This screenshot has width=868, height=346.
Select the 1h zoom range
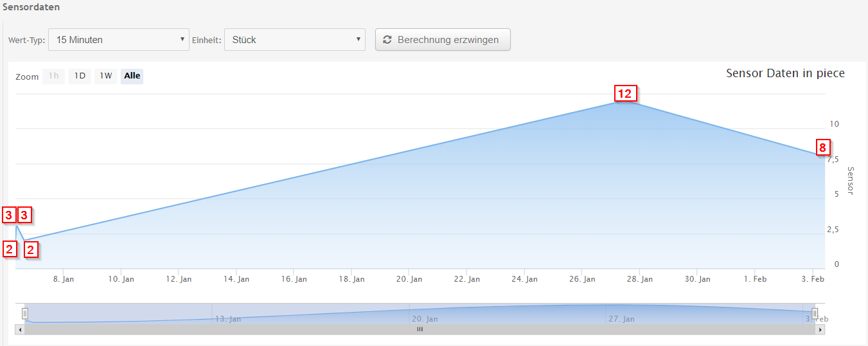[x=54, y=76]
